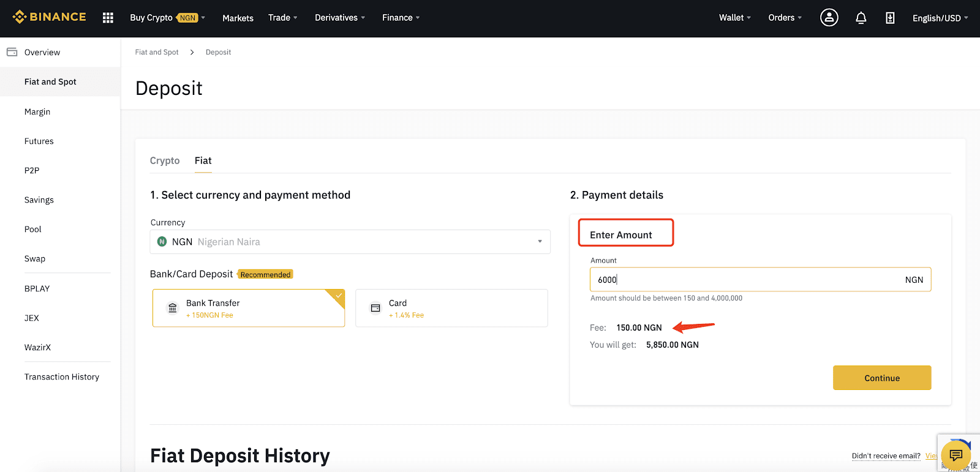Open the notifications bell icon
The height and width of the screenshot is (472, 980).
pos(861,18)
